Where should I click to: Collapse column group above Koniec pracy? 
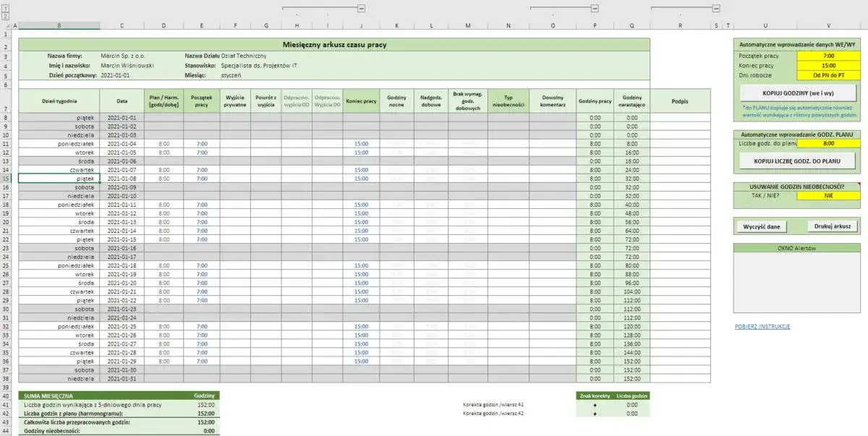pos(362,9)
